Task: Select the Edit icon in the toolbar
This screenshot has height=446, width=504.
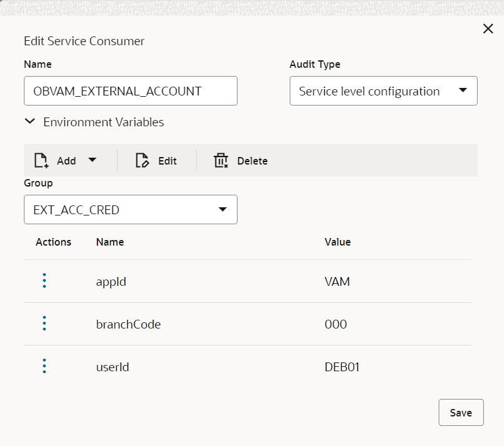Action: (141, 160)
